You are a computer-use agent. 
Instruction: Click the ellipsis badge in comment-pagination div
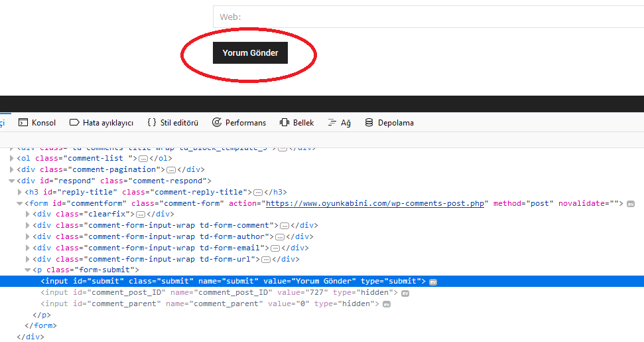click(171, 170)
